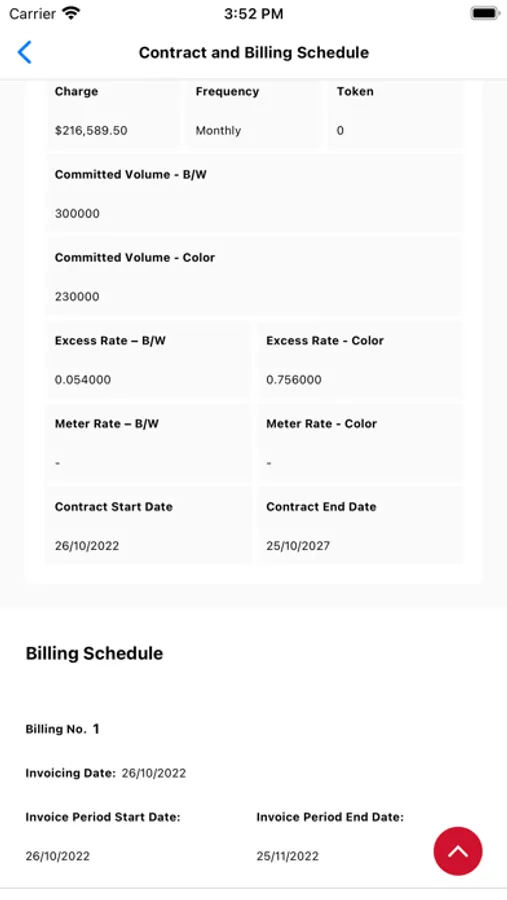507x900 pixels.
Task: Select Billing No. 1 entry
Action: click(x=62, y=729)
